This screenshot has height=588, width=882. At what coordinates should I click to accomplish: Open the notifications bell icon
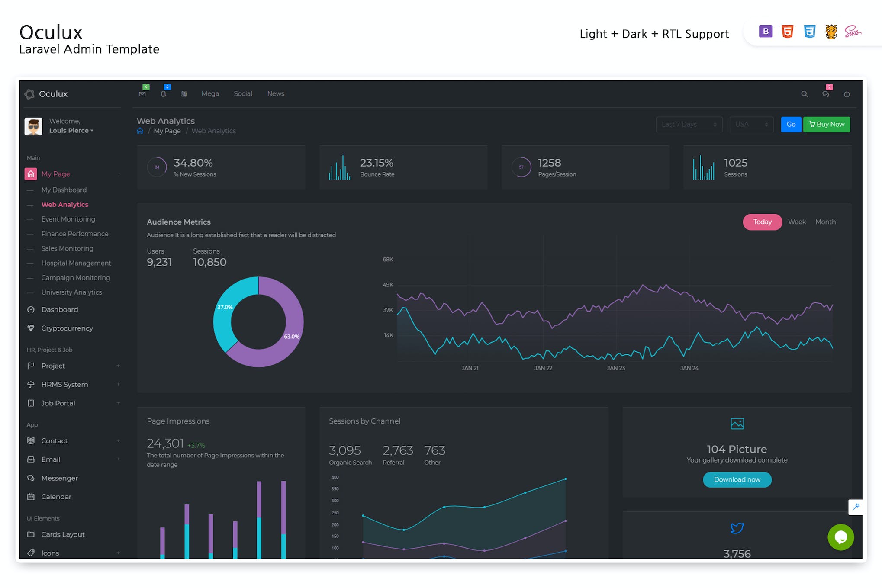click(x=164, y=94)
